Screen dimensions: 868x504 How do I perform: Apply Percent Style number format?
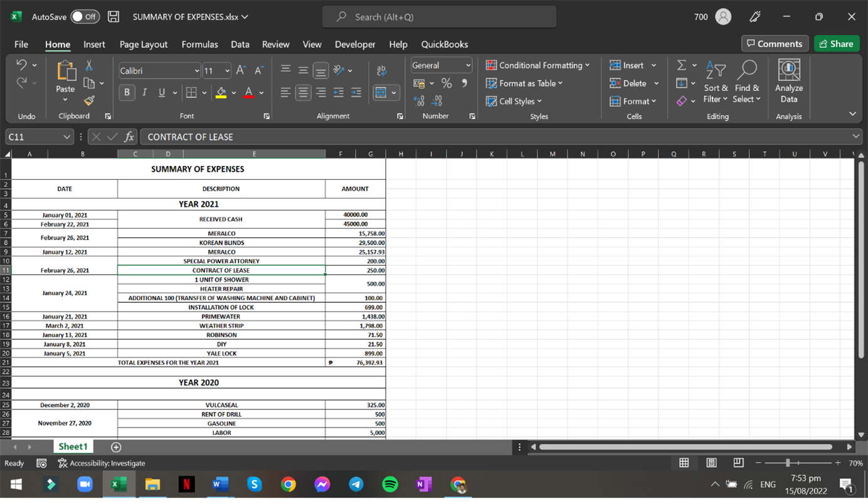pos(447,83)
